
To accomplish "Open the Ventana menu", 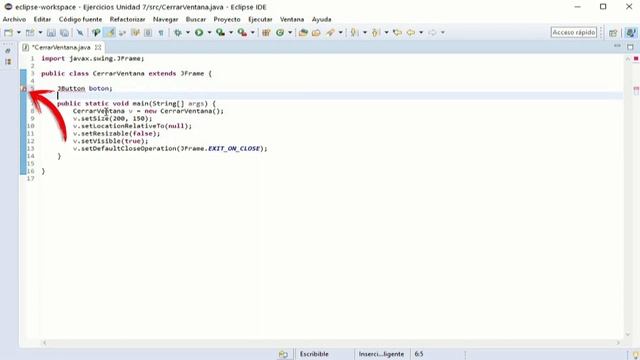I will point(292,19).
